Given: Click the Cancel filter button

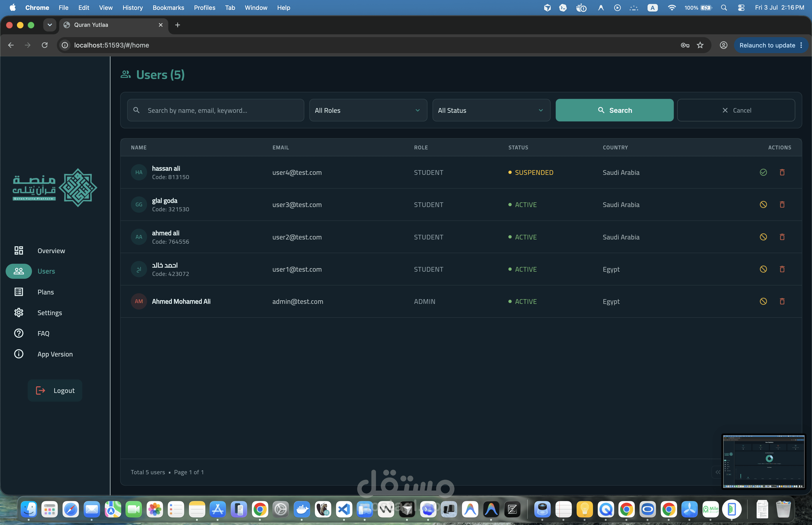Looking at the screenshot, I should coord(736,110).
